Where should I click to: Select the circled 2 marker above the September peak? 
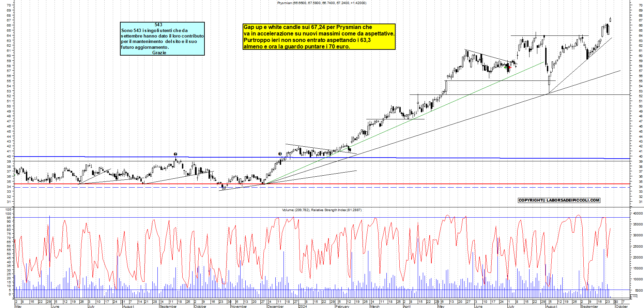175,154
